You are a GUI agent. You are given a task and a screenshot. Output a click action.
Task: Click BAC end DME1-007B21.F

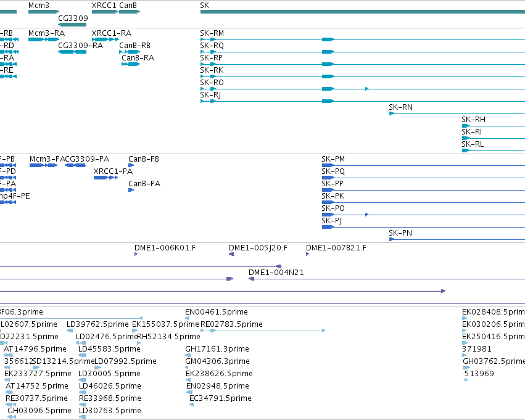307,254
